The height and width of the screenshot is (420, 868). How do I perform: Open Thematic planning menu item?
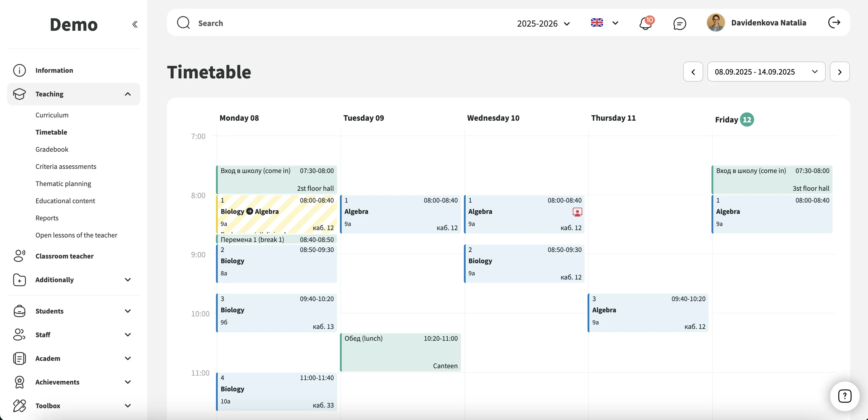click(63, 184)
